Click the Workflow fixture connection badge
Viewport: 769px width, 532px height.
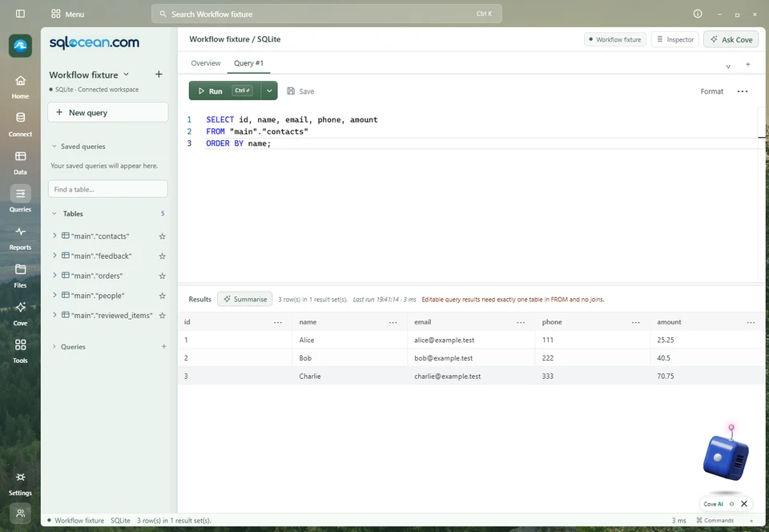(615, 40)
